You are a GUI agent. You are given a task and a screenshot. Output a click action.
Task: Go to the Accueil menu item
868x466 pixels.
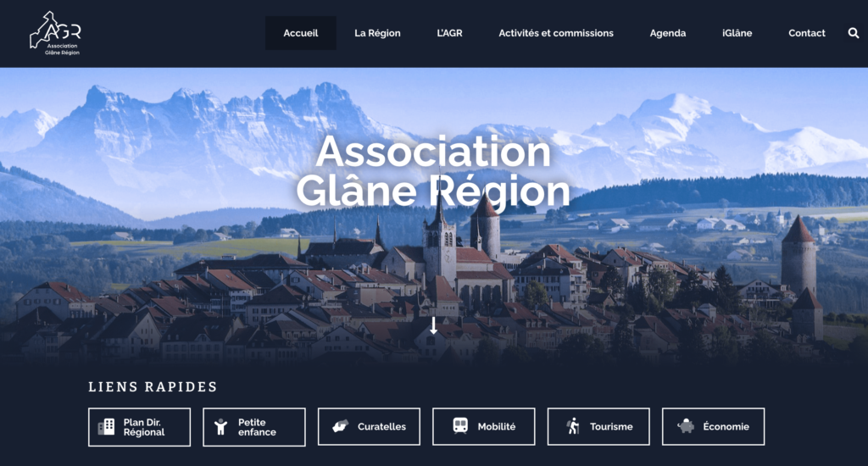301,33
